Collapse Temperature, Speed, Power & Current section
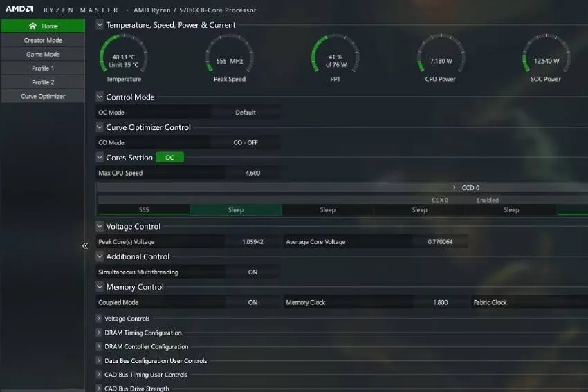Image resolution: width=588 pixels, height=392 pixels. [x=100, y=25]
